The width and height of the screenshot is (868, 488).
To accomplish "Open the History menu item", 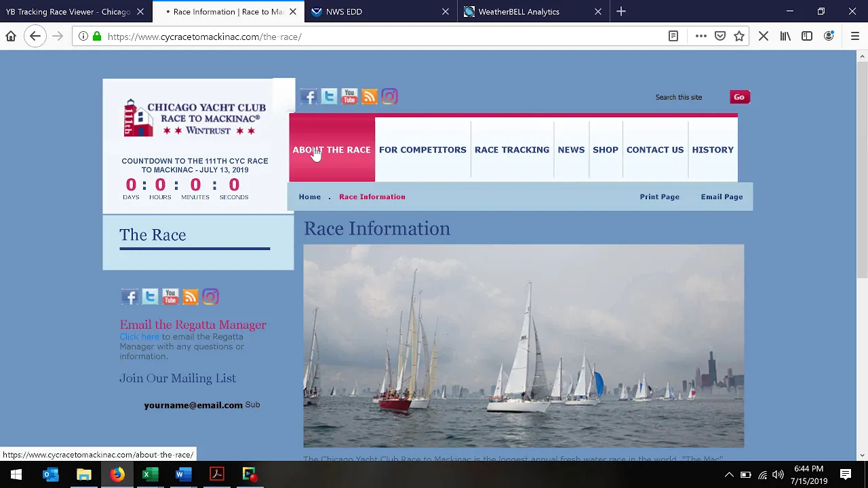I will click(x=713, y=150).
